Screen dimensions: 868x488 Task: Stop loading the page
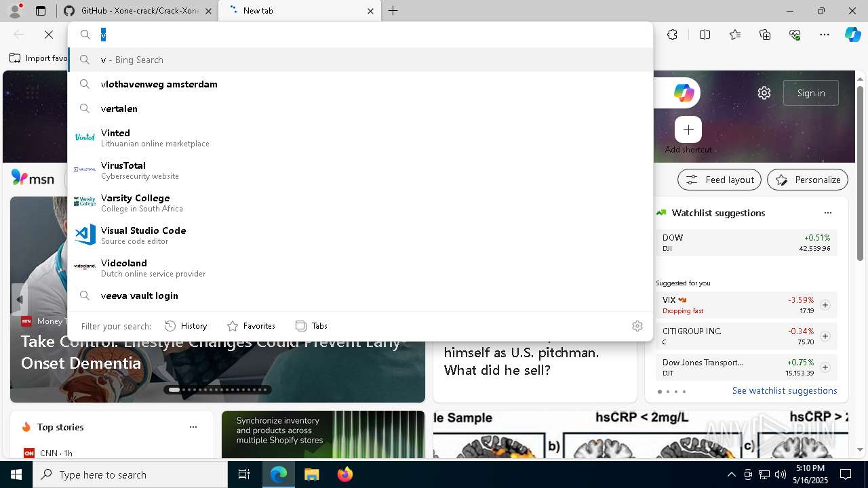click(49, 35)
